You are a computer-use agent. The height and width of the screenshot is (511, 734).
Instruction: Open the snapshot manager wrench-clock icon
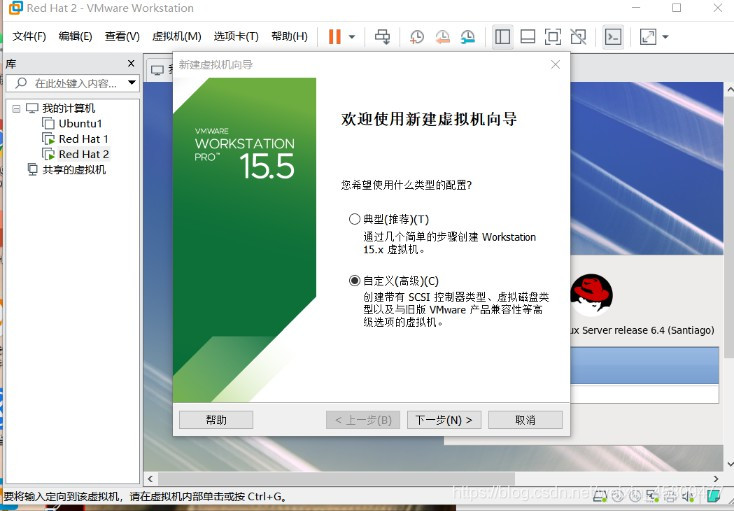pos(468,36)
